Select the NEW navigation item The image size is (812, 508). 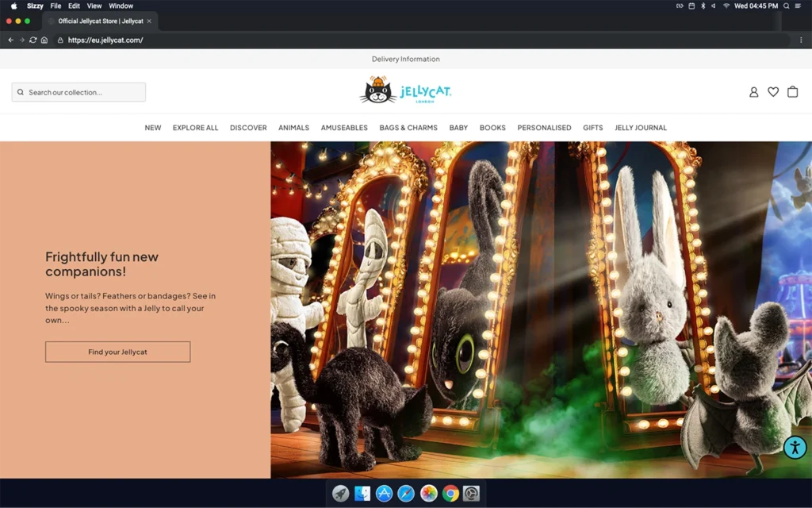coord(153,128)
